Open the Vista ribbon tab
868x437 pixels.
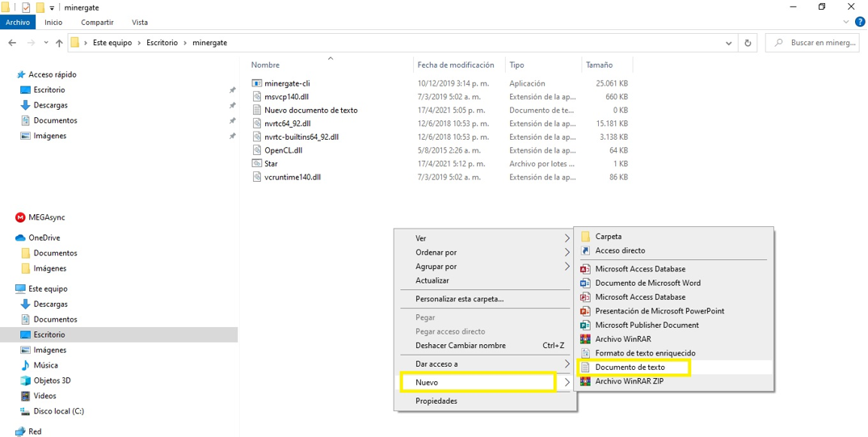click(x=140, y=23)
